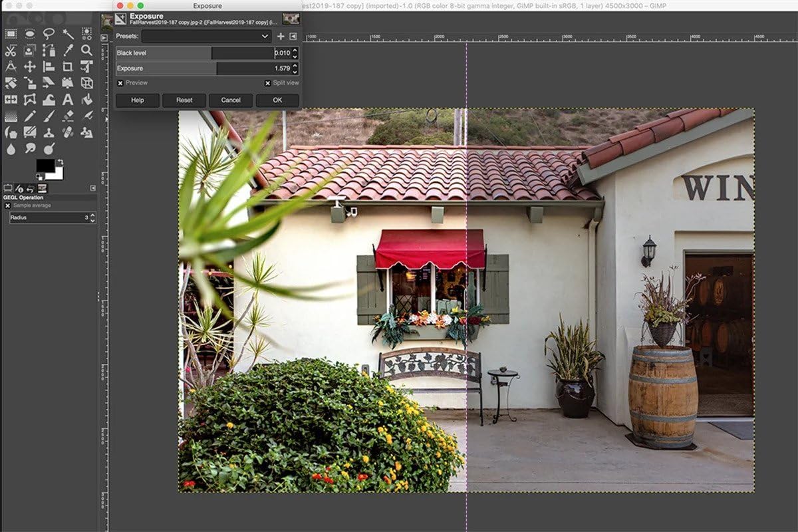This screenshot has width=798, height=532.
Task: Open the Presets dropdown
Action: click(206, 36)
